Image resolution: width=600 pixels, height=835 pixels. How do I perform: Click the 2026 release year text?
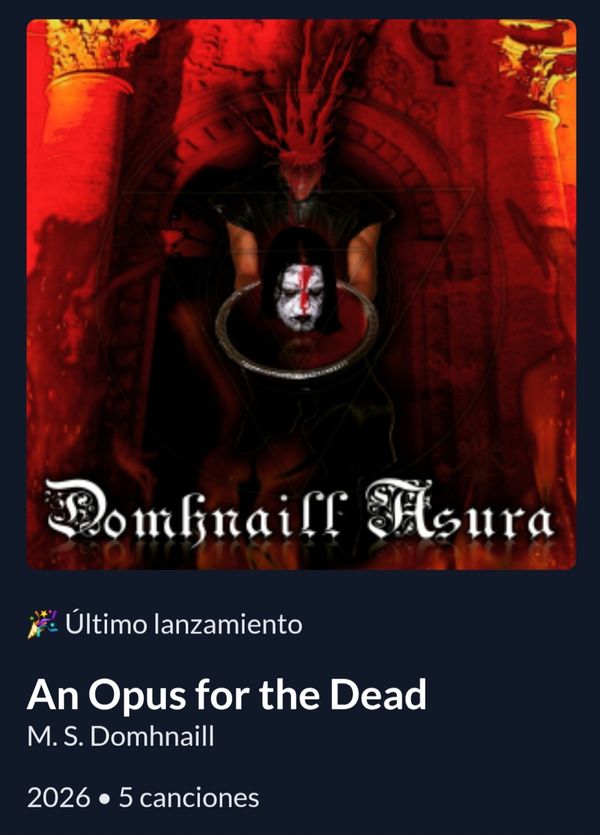59,798
